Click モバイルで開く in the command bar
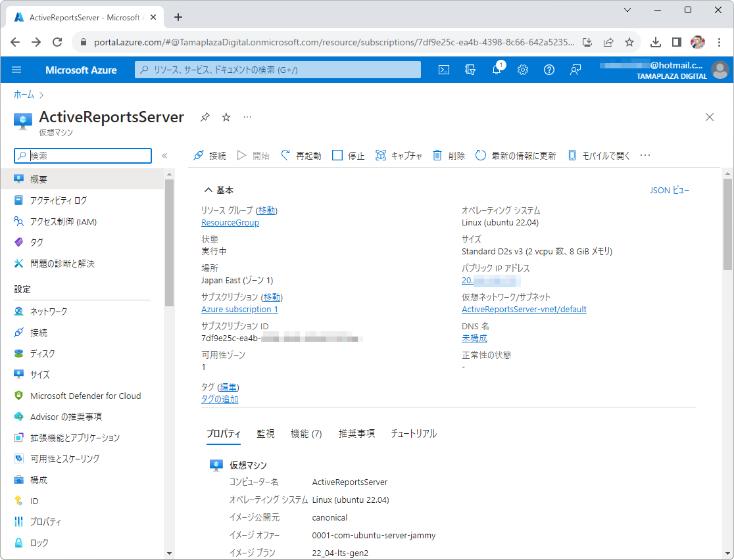 (x=599, y=155)
